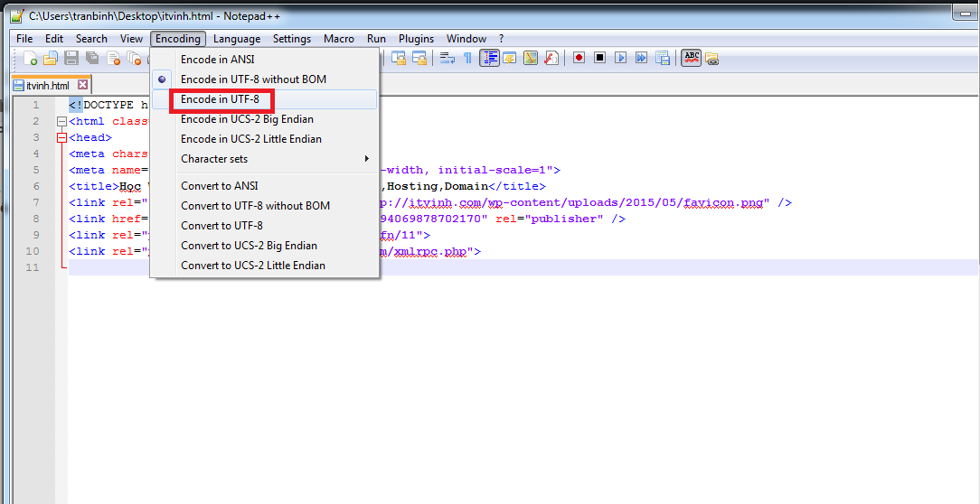
Task: Open the Document Map icon
Action: click(531, 59)
